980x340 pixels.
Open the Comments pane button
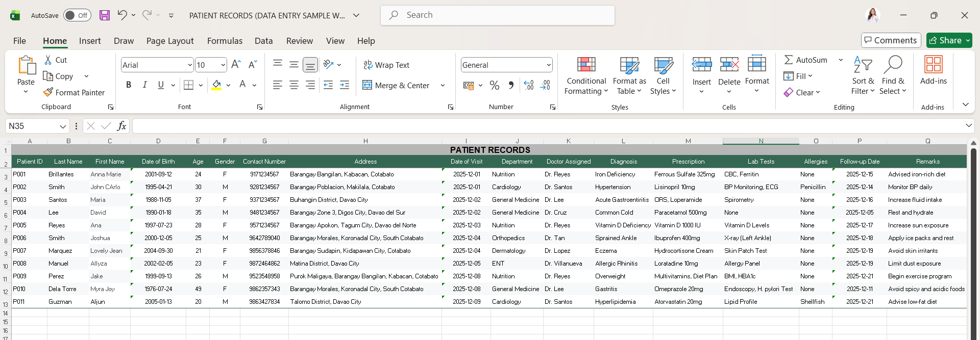coord(891,40)
